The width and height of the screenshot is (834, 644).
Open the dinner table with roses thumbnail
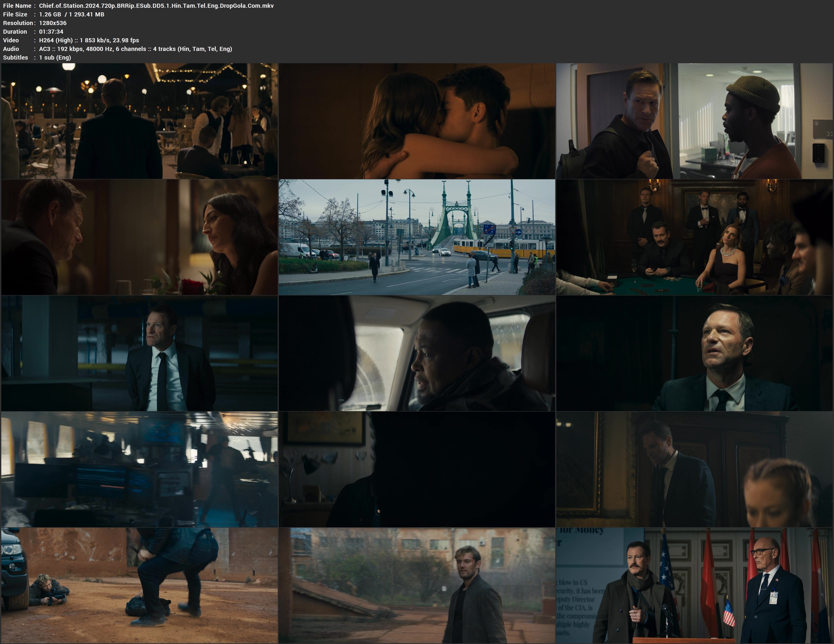pos(139,237)
